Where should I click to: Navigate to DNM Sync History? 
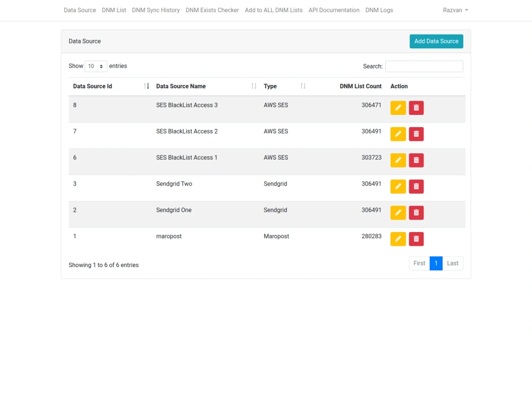coord(155,10)
